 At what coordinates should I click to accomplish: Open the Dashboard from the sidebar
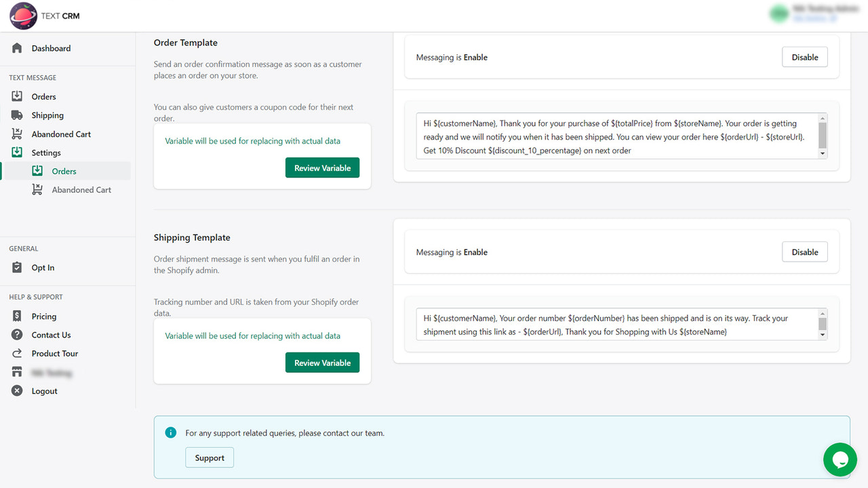click(51, 48)
